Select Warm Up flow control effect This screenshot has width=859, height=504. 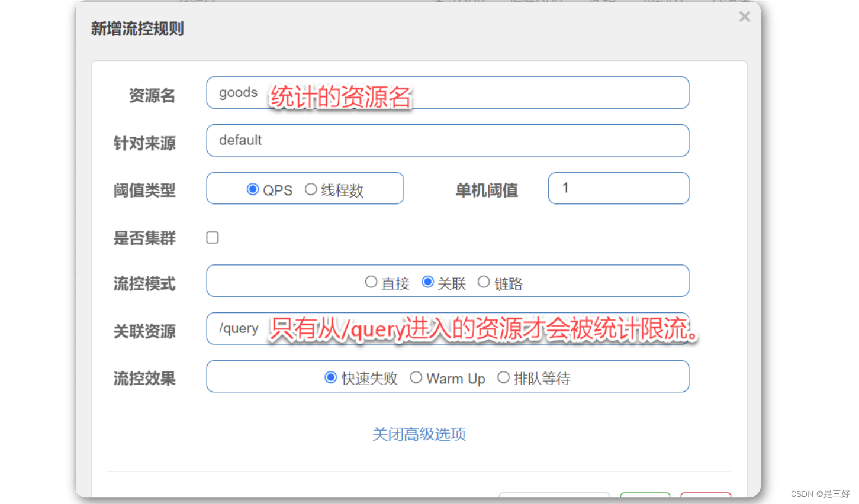tap(416, 377)
